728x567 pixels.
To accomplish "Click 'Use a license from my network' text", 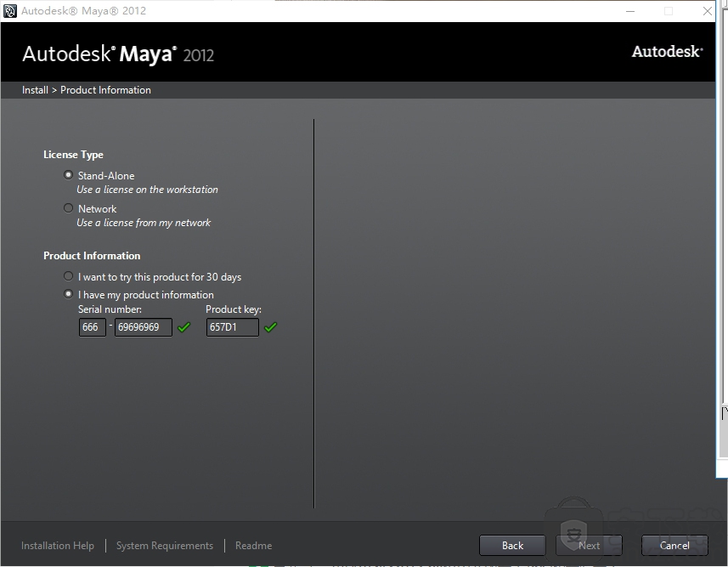I will point(144,223).
